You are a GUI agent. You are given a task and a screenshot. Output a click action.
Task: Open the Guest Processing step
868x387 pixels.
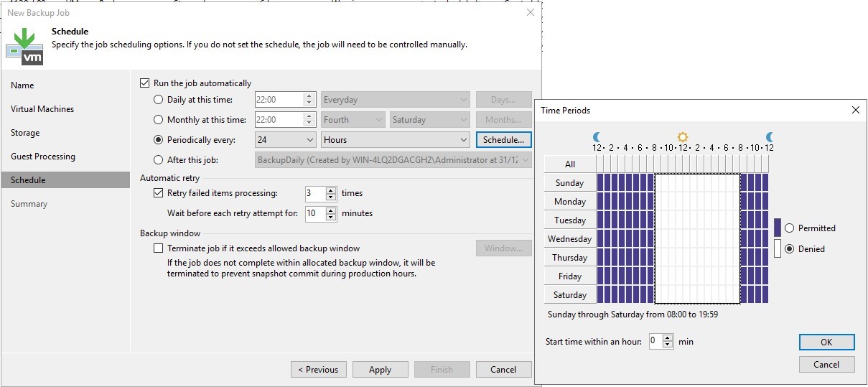tap(43, 157)
